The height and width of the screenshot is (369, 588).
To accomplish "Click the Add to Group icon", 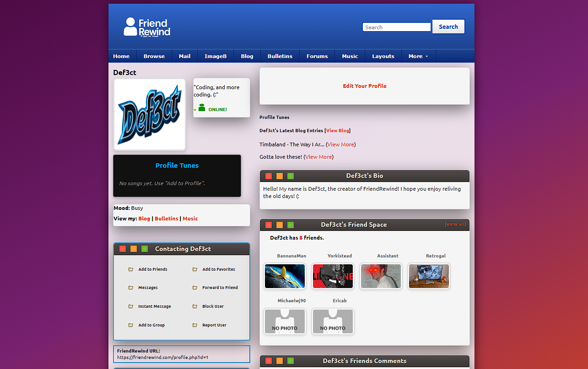I will 131,325.
